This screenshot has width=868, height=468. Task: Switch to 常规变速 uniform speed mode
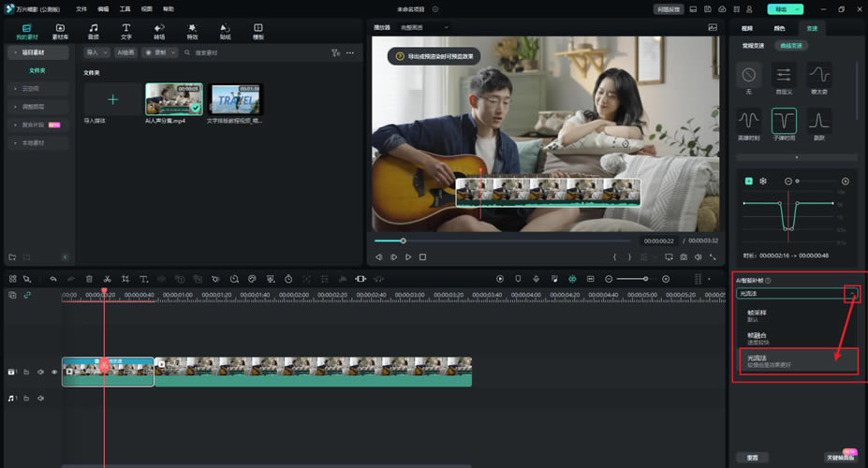tap(753, 45)
